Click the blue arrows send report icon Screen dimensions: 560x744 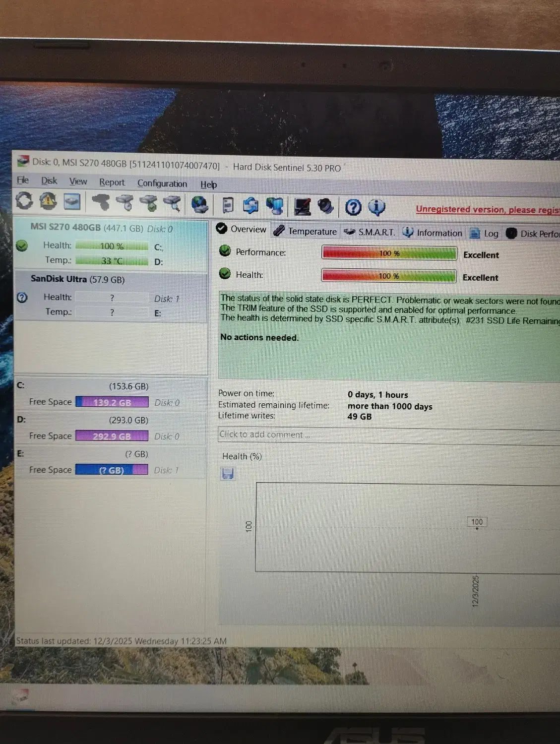(251, 205)
